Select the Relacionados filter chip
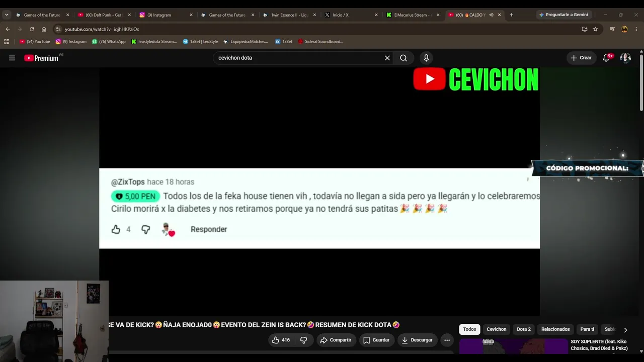This screenshot has width=644, height=362. pyautogui.click(x=555, y=329)
